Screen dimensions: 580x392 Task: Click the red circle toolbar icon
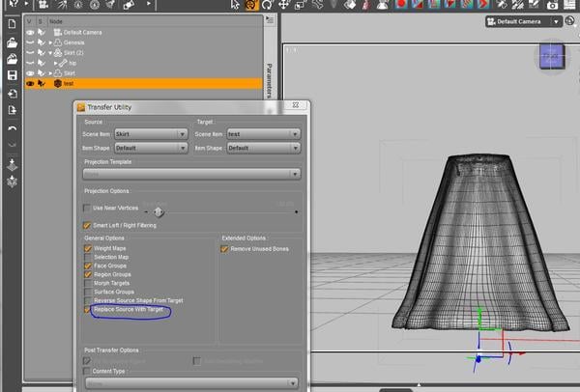tap(401, 5)
